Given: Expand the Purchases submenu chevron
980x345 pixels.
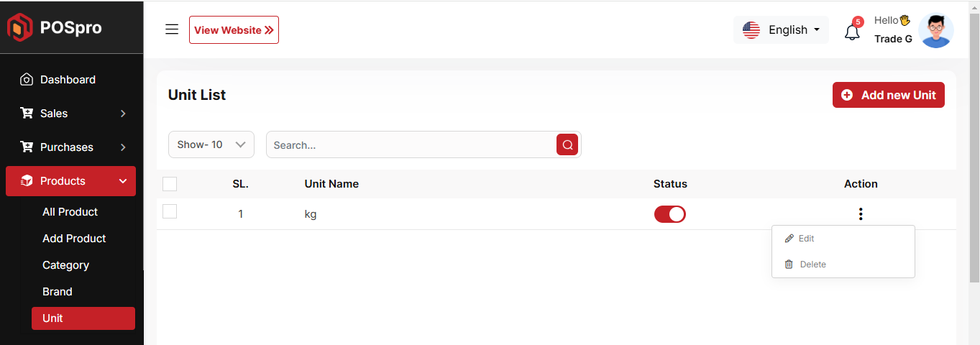Looking at the screenshot, I should [123, 147].
